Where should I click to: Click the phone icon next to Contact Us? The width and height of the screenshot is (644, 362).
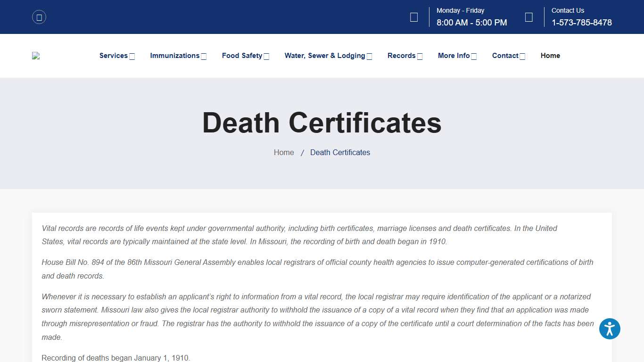point(528,16)
